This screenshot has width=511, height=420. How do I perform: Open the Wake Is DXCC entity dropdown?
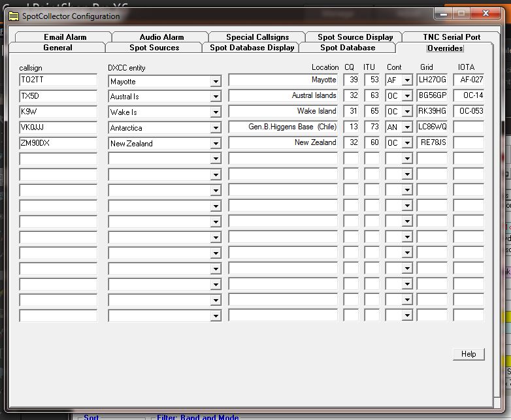coord(216,112)
